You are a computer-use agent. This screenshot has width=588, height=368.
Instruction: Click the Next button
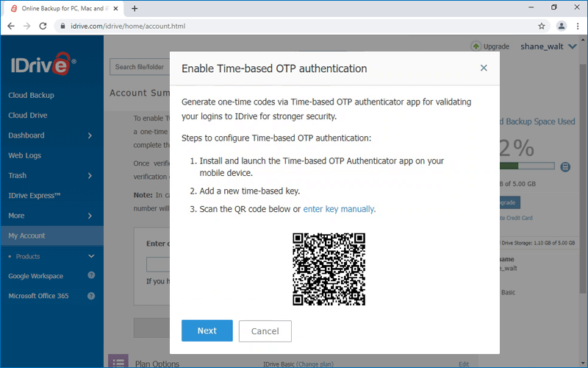tap(207, 330)
